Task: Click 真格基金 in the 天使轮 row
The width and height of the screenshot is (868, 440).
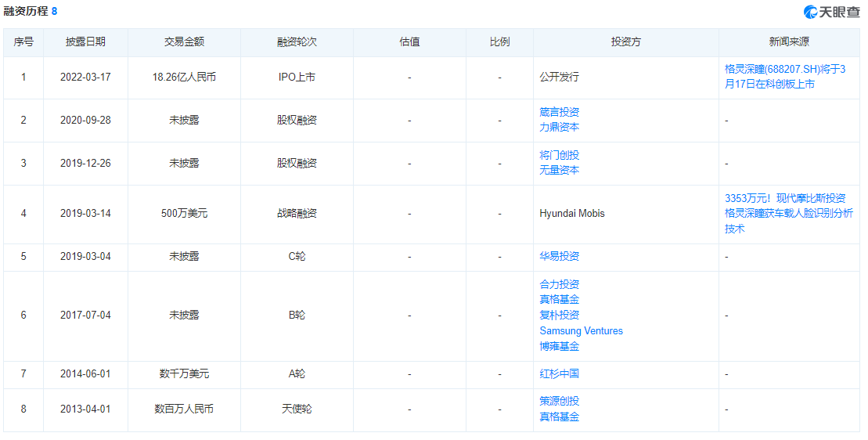Action: coord(559,417)
